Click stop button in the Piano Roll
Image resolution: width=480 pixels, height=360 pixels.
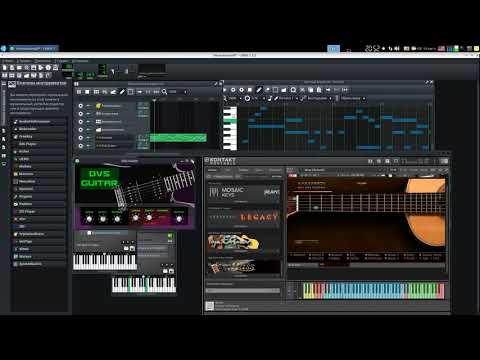coord(250,90)
